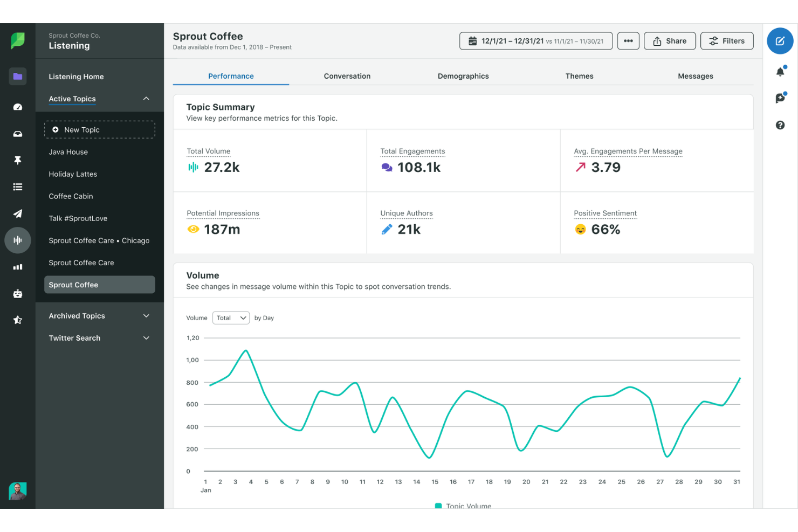Expand the Twitter Search section

pos(146,338)
